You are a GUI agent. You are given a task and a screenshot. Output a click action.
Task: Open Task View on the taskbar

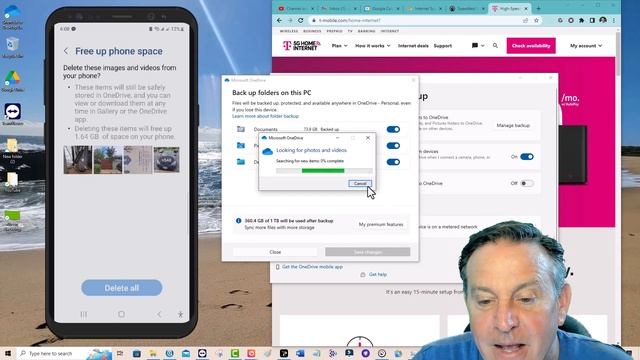pos(120,353)
